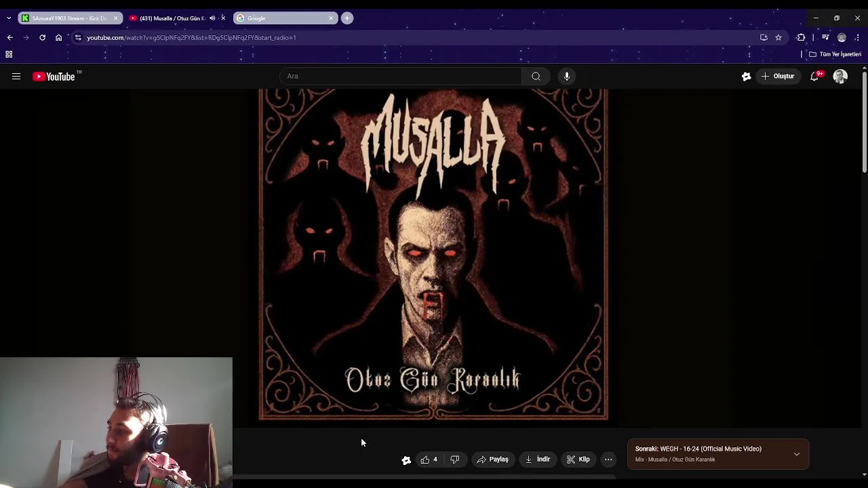Open the tab search dropdown arrow

pos(8,18)
